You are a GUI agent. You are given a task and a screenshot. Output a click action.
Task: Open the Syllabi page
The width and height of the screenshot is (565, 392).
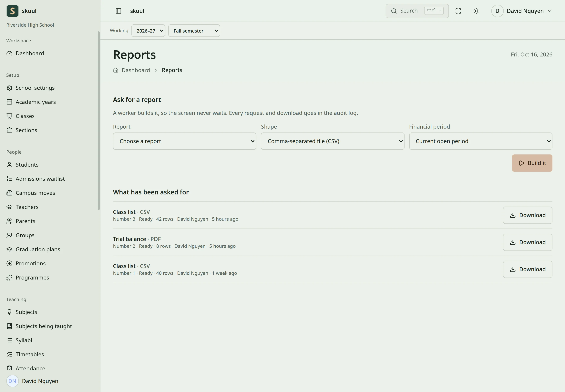(x=24, y=340)
